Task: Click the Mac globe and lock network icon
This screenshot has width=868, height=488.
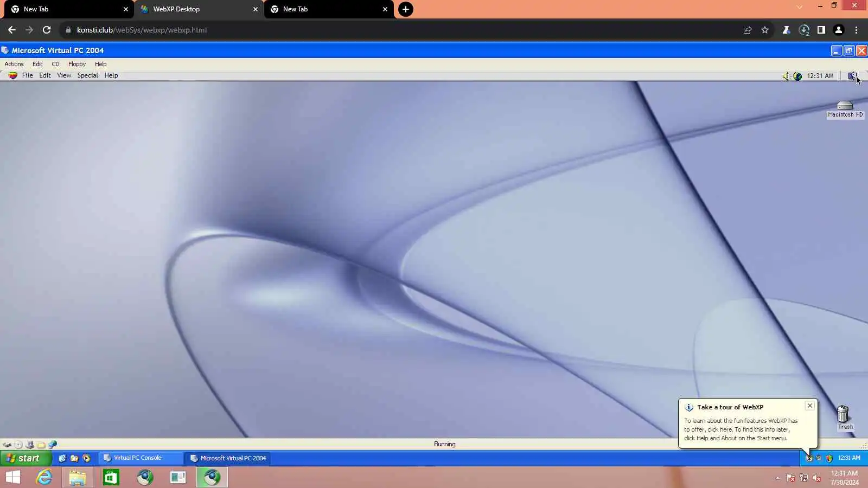Action: click(x=797, y=76)
